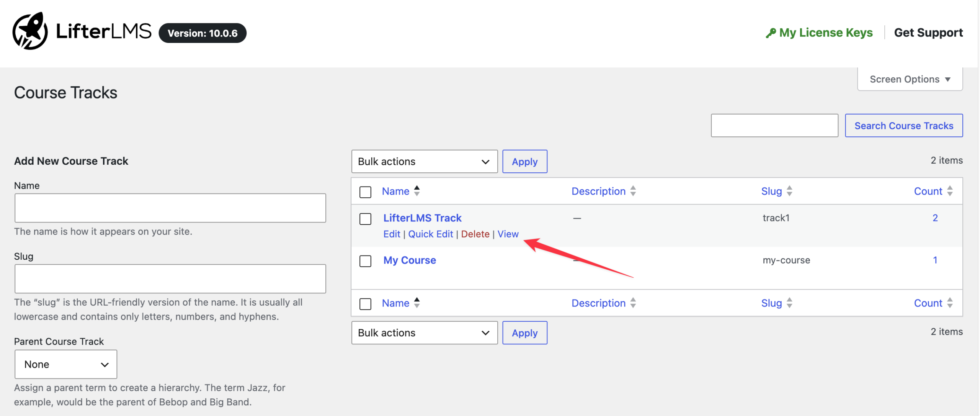Image resolution: width=980 pixels, height=416 pixels.
Task: Click the track1 slug cell
Action: pyautogui.click(x=776, y=218)
